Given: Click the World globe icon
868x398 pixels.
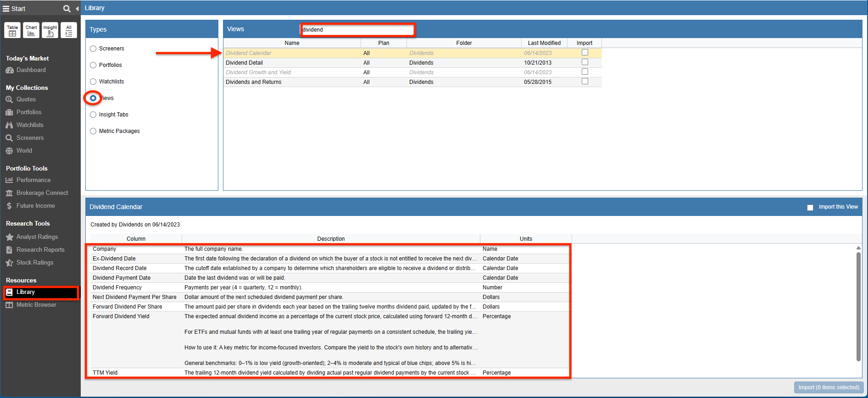Looking at the screenshot, I should [9, 151].
